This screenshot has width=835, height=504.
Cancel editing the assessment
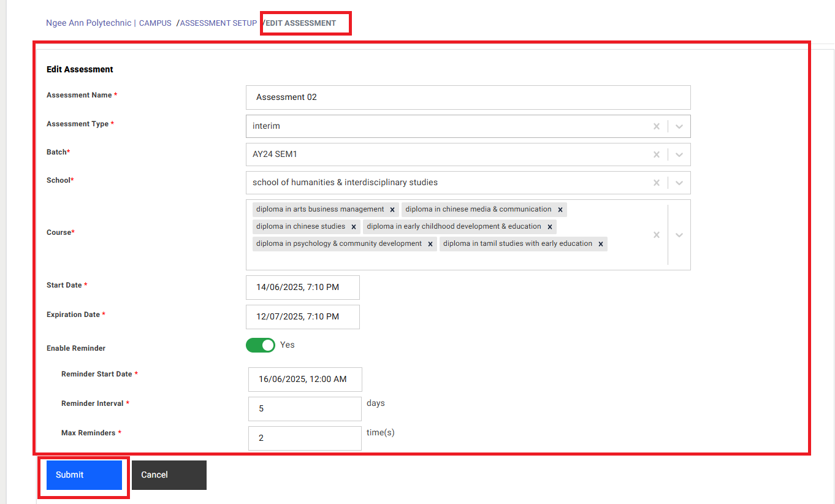click(169, 475)
